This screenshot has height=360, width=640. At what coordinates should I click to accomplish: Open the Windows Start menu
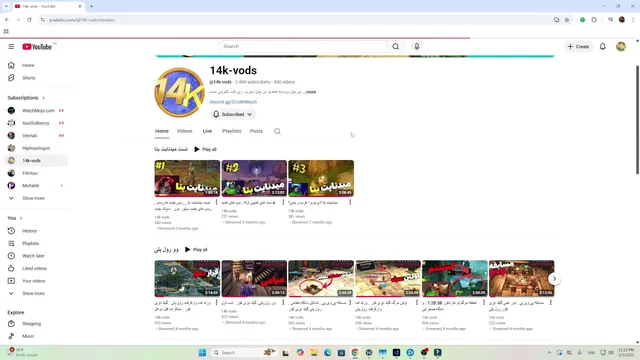(202, 353)
